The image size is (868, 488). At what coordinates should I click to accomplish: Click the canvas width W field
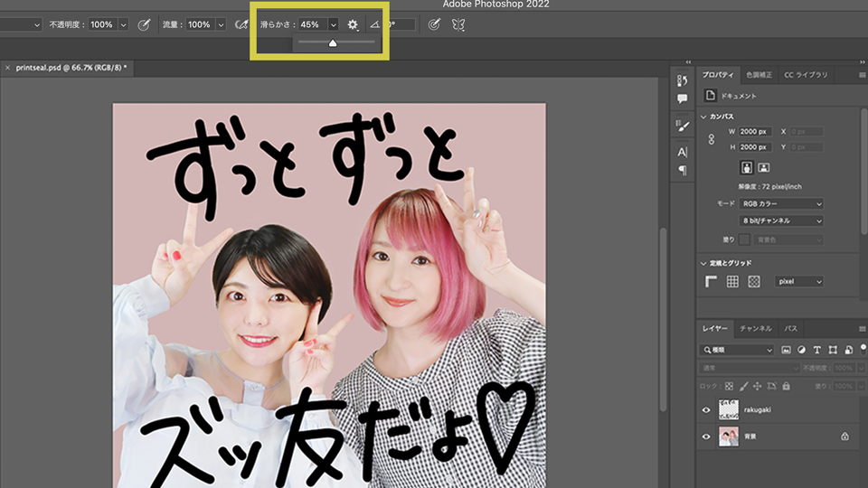[x=753, y=132]
